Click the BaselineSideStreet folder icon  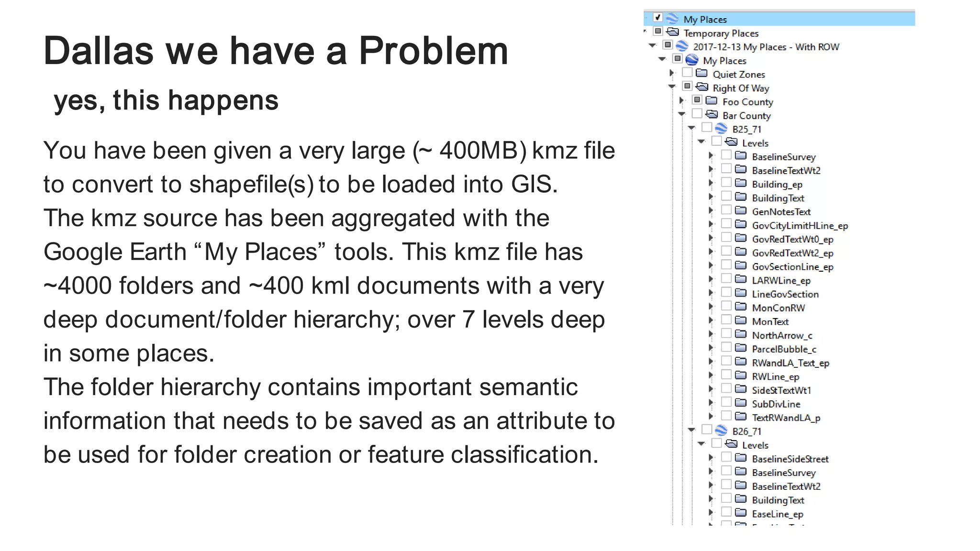click(x=741, y=458)
